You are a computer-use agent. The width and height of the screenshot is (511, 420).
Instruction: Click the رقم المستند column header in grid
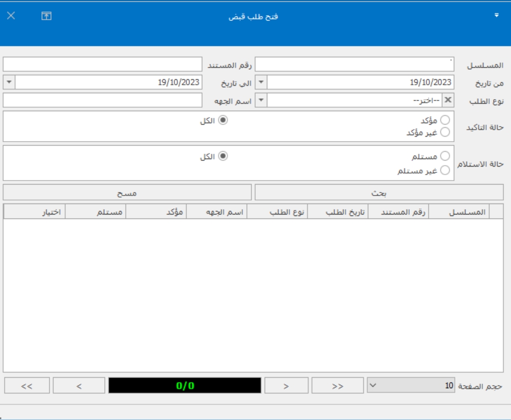point(398,212)
